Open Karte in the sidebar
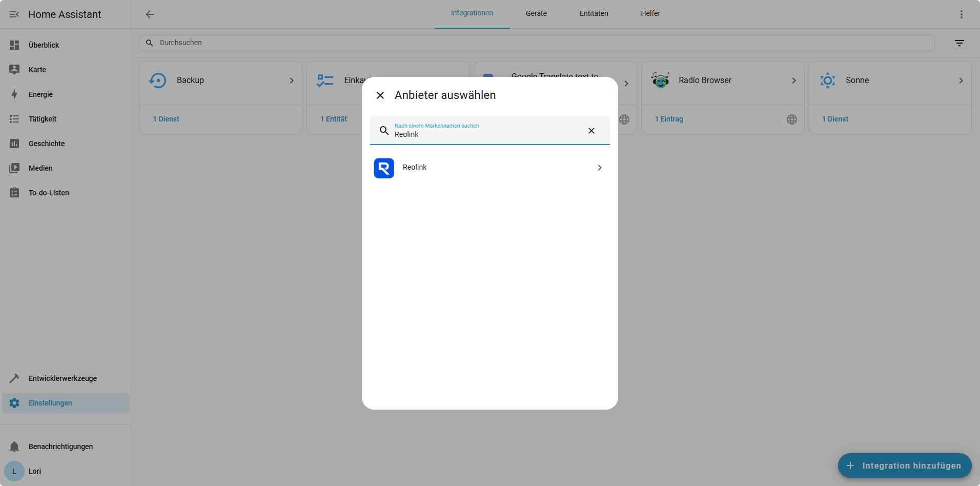980x486 pixels. click(x=66, y=70)
